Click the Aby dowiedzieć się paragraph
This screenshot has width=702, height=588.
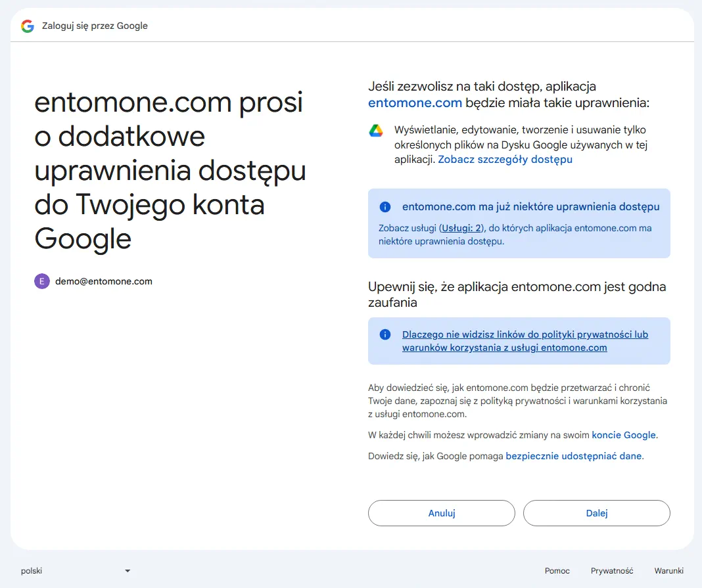tap(517, 401)
